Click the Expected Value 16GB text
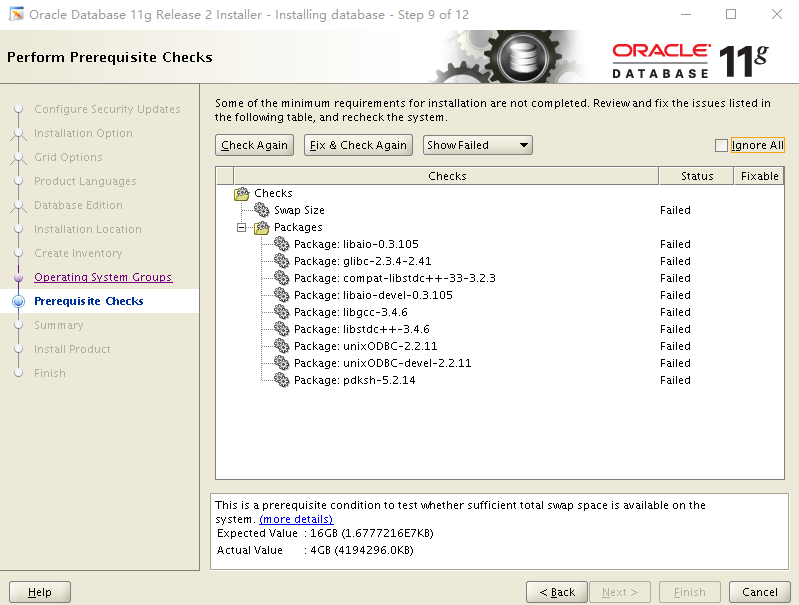This screenshot has height=605, width=799. [325, 533]
